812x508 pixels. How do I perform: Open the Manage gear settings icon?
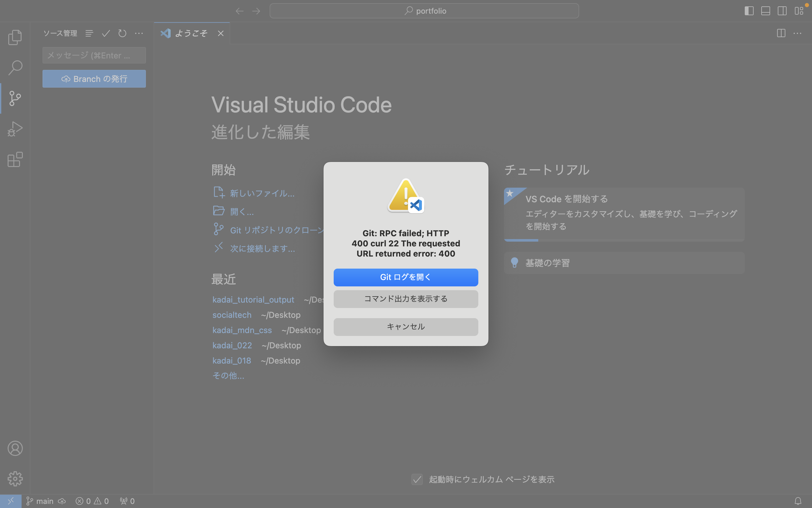(x=15, y=478)
